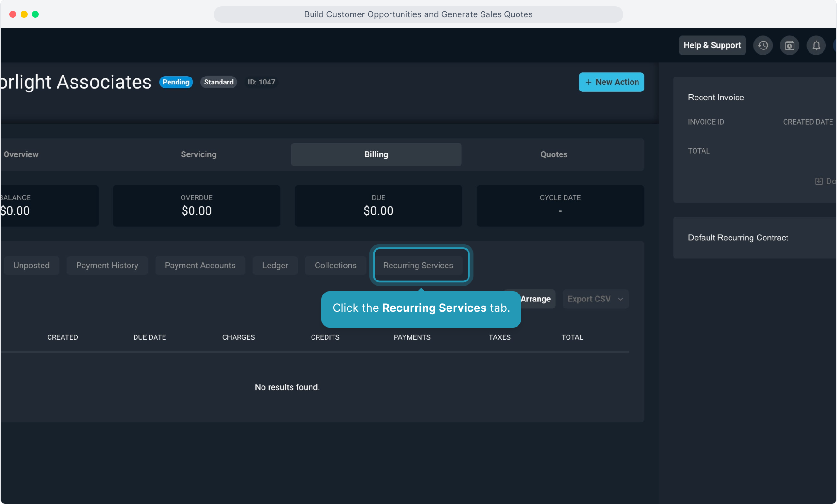
Task: Select the Unposted sub-tab
Action: point(31,266)
